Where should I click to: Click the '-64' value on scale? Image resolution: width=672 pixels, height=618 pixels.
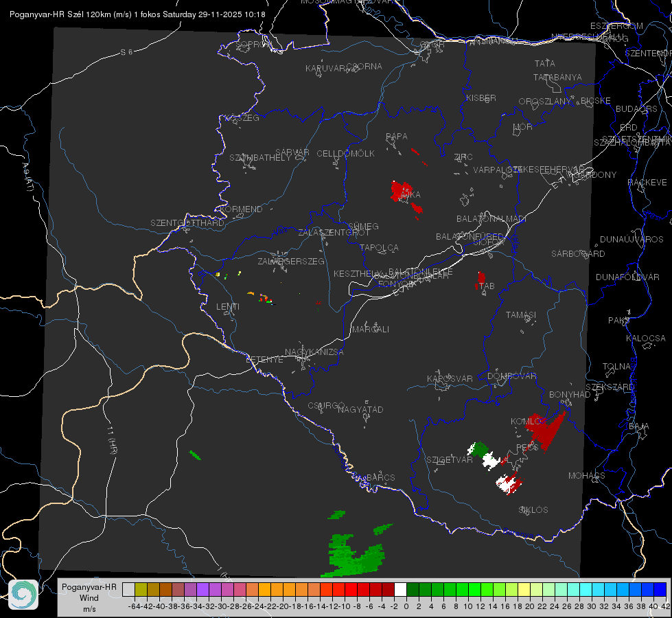134,606
